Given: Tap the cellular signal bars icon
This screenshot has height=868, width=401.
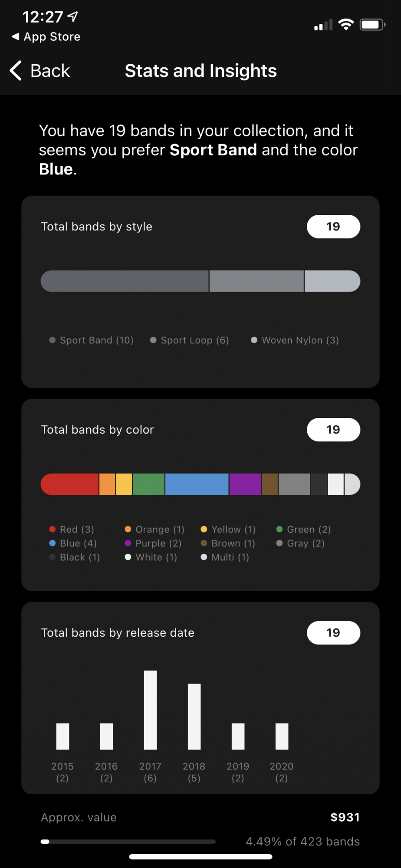Looking at the screenshot, I should 323,25.
